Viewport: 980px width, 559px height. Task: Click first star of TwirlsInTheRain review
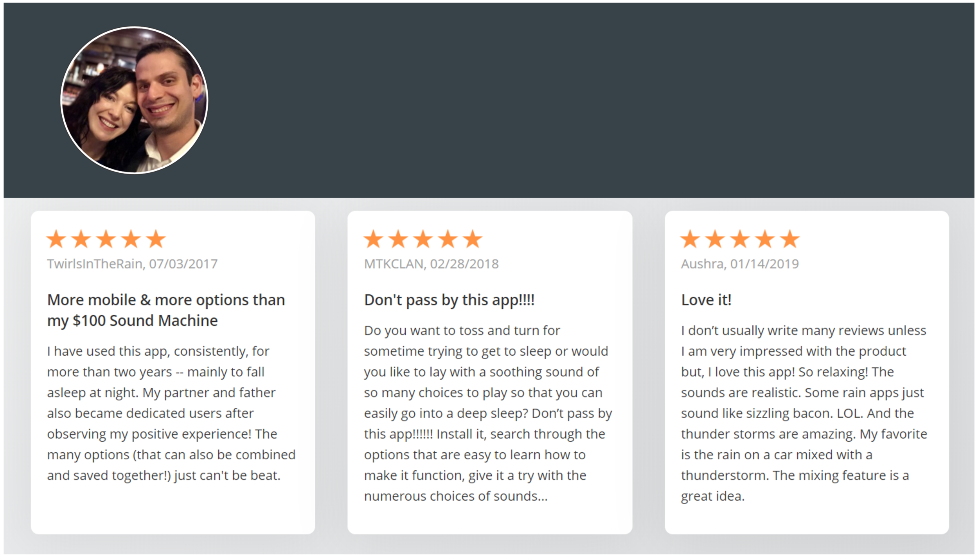pyautogui.click(x=57, y=239)
